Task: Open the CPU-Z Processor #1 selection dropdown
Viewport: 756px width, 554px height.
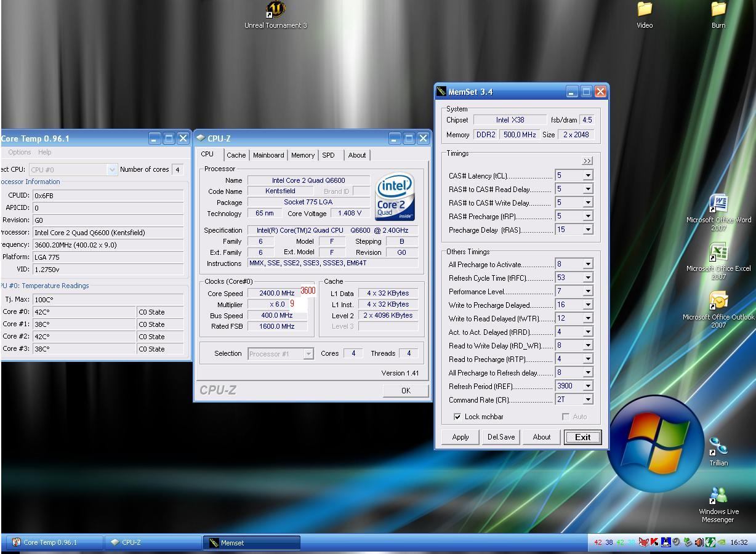Action: pyautogui.click(x=308, y=353)
